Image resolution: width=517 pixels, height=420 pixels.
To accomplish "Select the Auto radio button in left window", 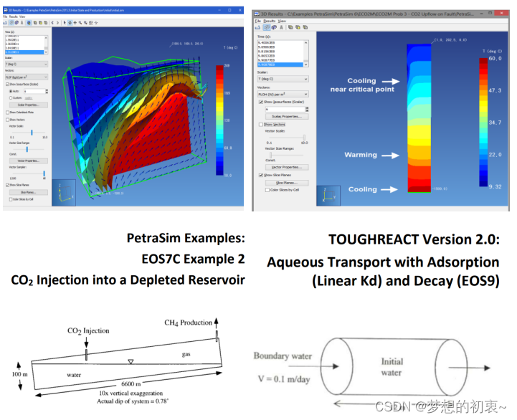I will 11,91.
